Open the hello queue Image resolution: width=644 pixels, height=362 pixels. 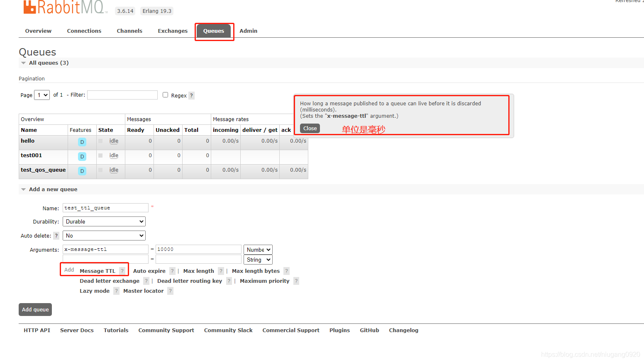click(x=28, y=141)
